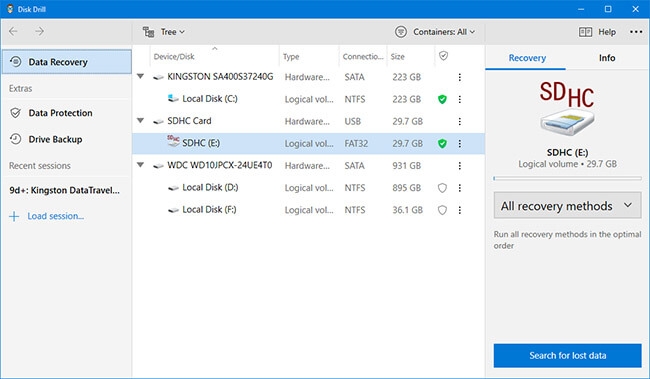
Task: Switch to the Info tab
Action: (607, 58)
